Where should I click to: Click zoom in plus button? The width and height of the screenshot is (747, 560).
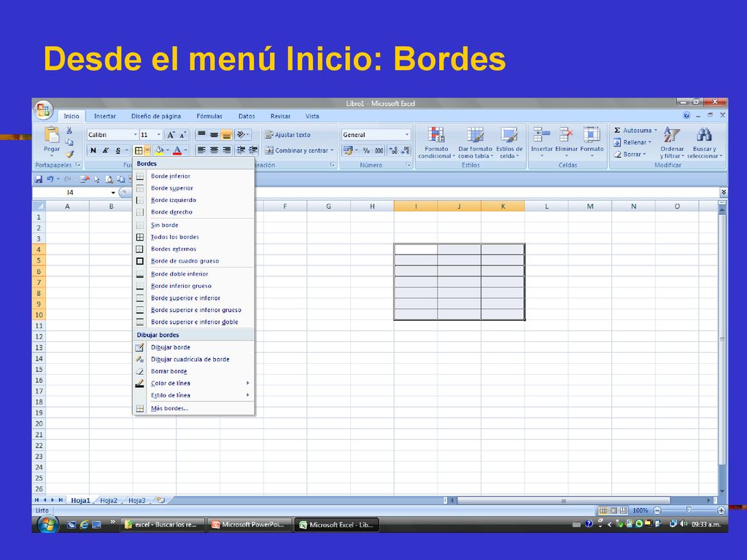pos(721,510)
